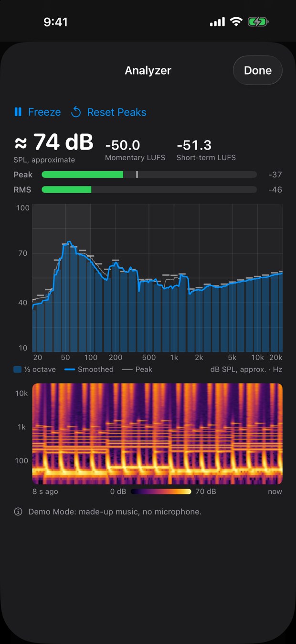Tap the 'Short-term LUFS' label

click(206, 157)
